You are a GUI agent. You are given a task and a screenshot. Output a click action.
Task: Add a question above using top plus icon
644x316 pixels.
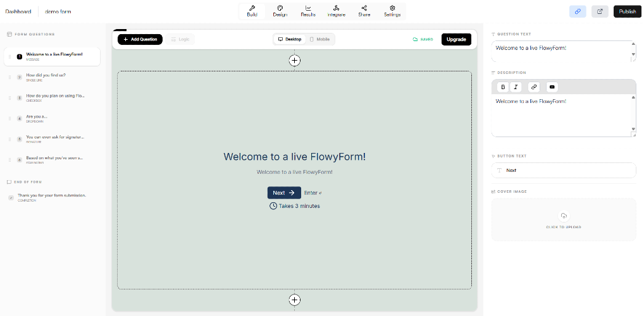pos(295,60)
